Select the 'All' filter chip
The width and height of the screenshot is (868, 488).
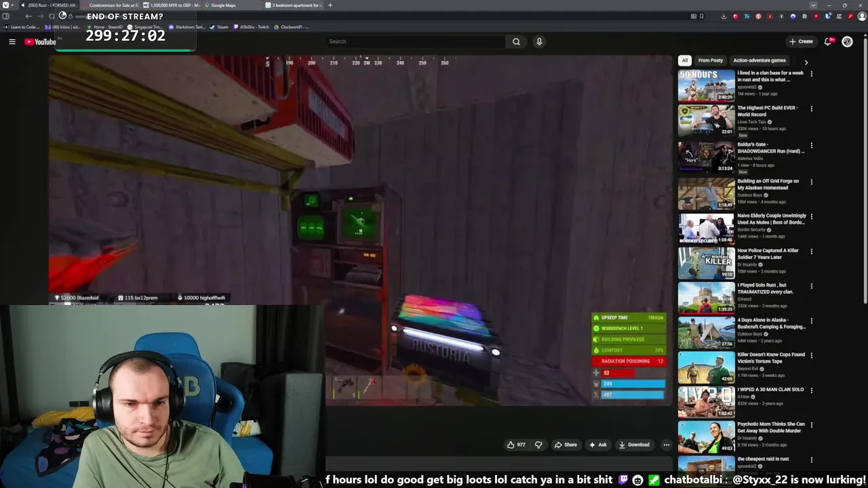click(x=685, y=60)
